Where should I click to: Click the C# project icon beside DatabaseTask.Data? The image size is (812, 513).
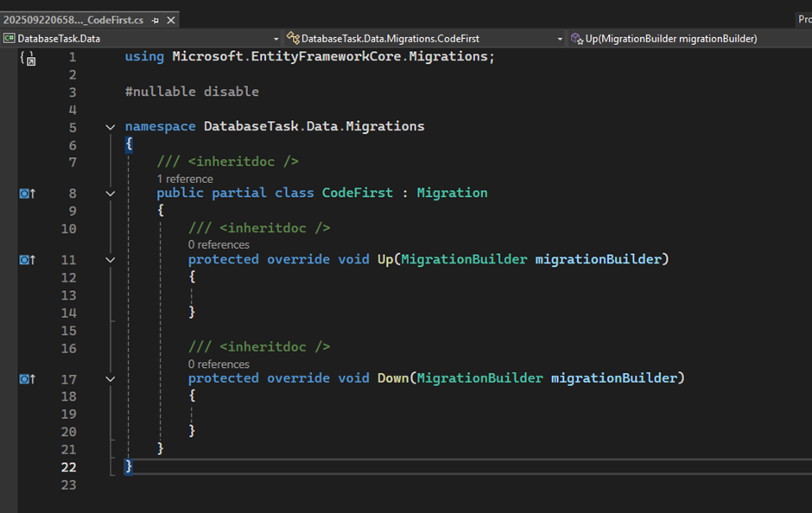(10, 39)
